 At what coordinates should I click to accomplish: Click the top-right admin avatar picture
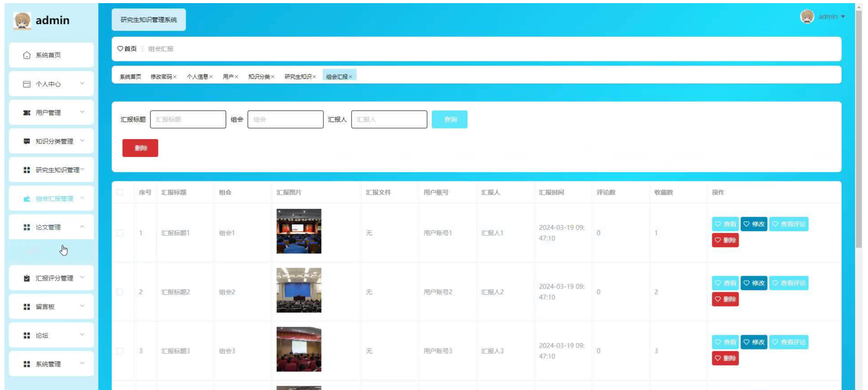click(x=807, y=17)
